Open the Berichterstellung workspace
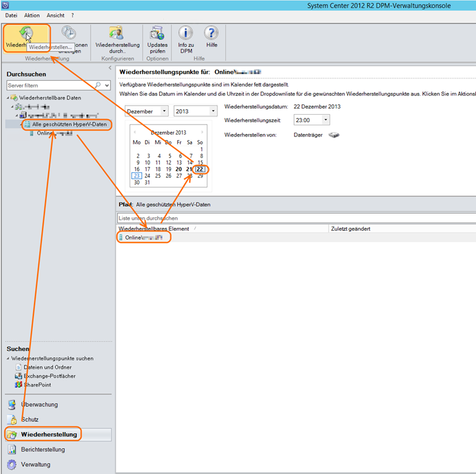Viewport: 476px width, 474px height. click(x=43, y=449)
